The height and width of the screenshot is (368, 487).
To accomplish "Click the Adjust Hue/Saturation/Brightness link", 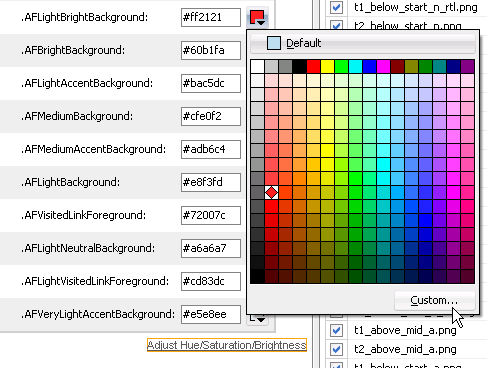I will 227,345.
